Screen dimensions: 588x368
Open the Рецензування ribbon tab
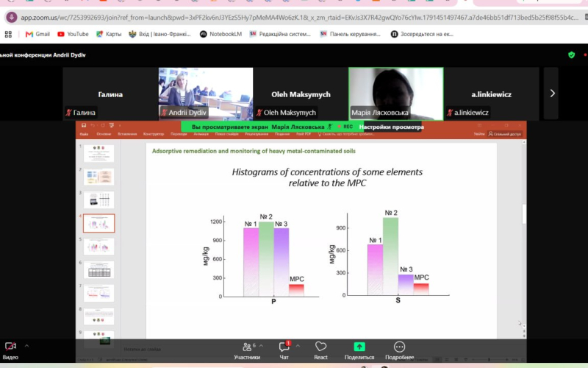pyautogui.click(x=257, y=134)
